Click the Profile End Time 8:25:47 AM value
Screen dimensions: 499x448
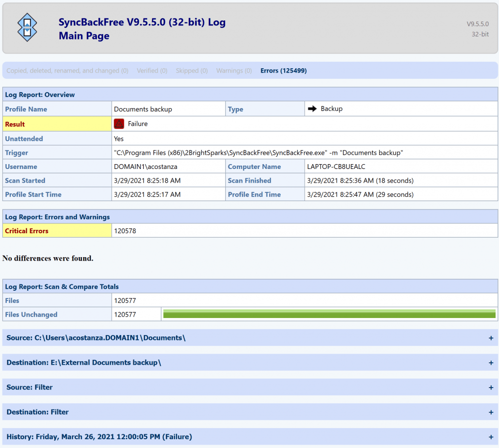point(360,195)
